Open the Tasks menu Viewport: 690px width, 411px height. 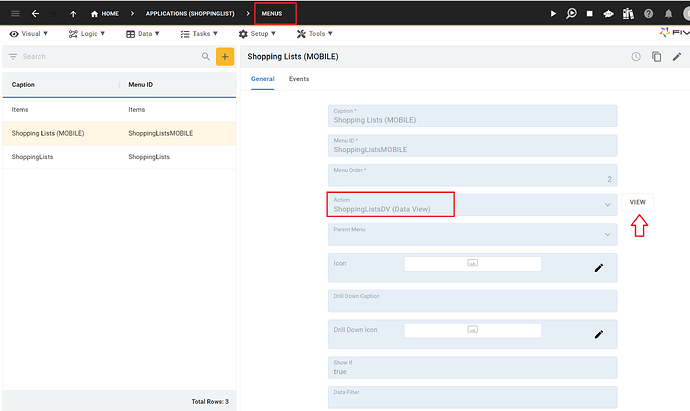(199, 34)
